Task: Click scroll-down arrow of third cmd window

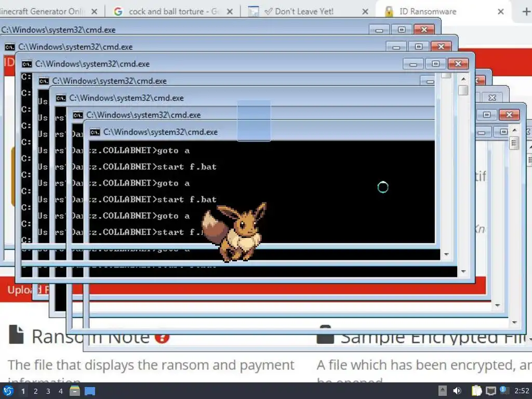Action: [463, 271]
